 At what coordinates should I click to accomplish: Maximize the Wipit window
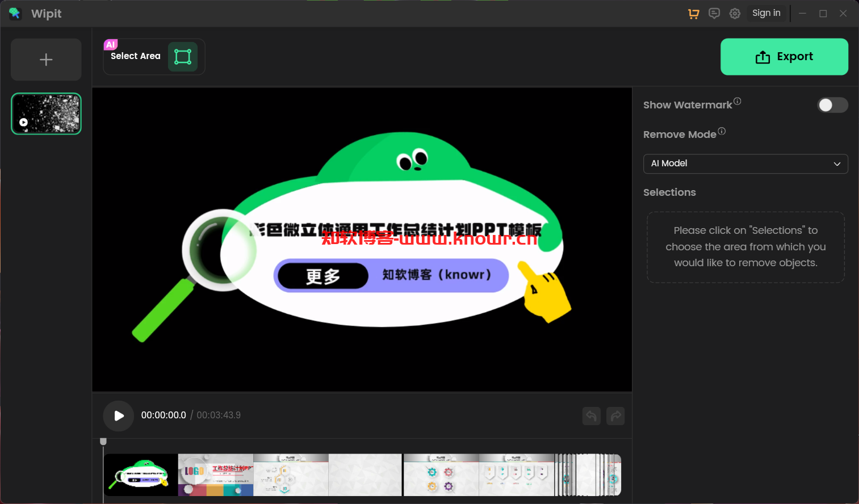823,14
